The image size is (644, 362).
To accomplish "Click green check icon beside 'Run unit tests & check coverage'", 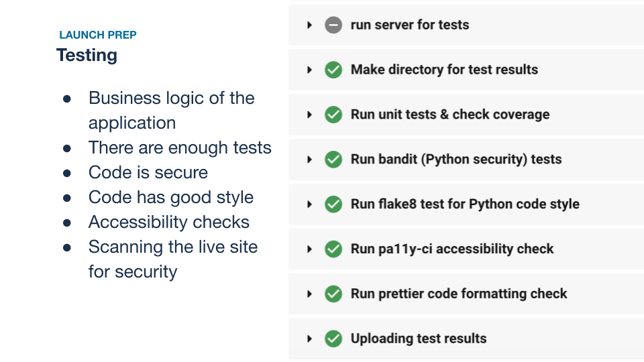I will [x=333, y=115].
